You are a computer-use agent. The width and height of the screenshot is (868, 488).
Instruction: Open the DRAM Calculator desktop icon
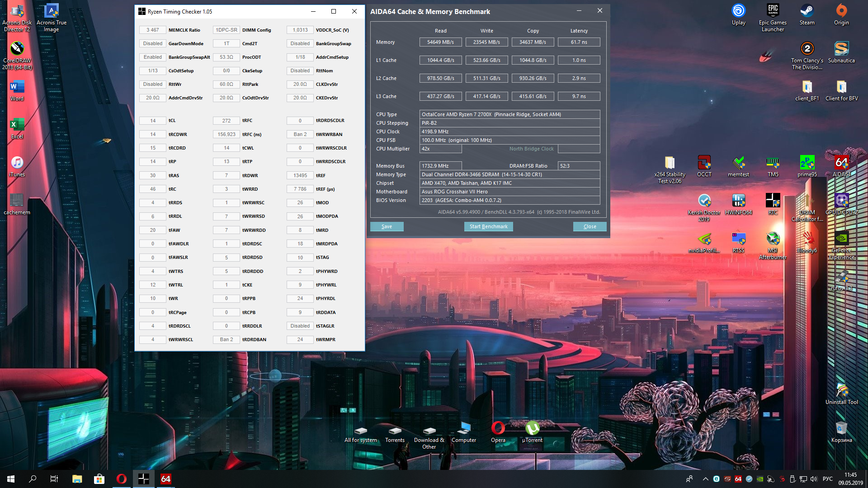coord(807,201)
